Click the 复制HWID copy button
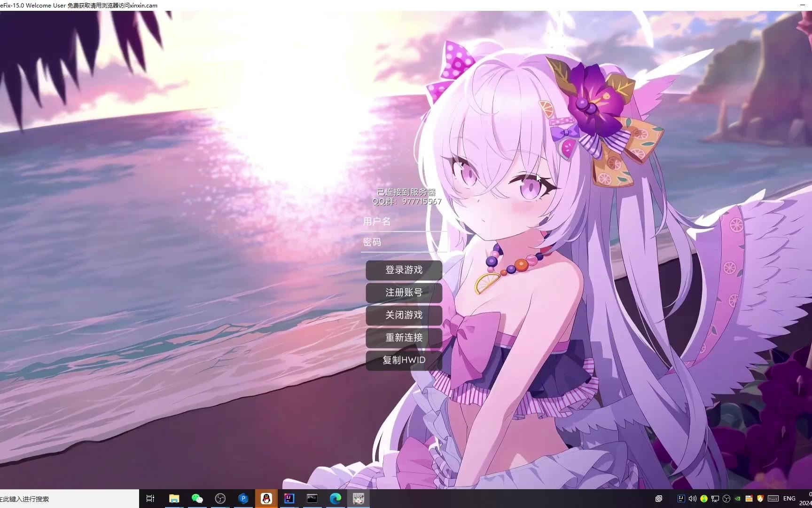 pyautogui.click(x=404, y=360)
